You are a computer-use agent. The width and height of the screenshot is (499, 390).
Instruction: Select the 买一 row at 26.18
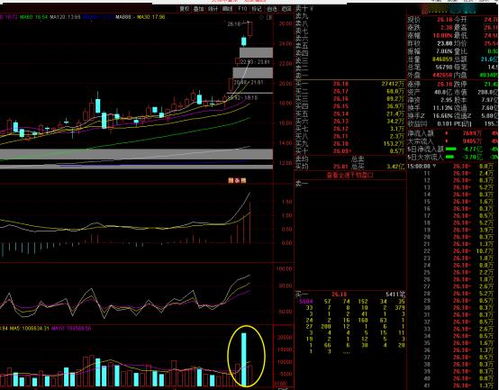pos(350,84)
